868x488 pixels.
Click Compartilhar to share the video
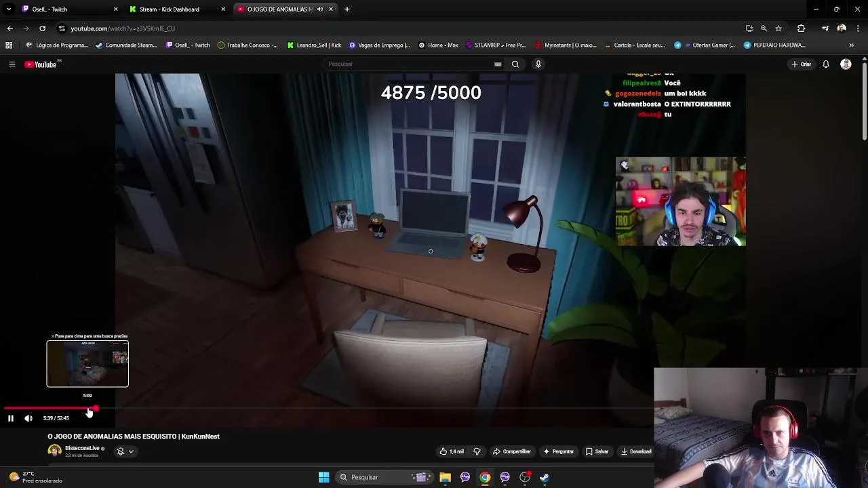point(512,451)
